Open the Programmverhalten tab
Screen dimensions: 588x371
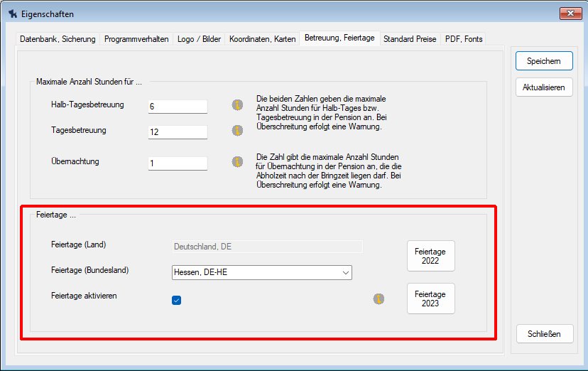[136, 39]
